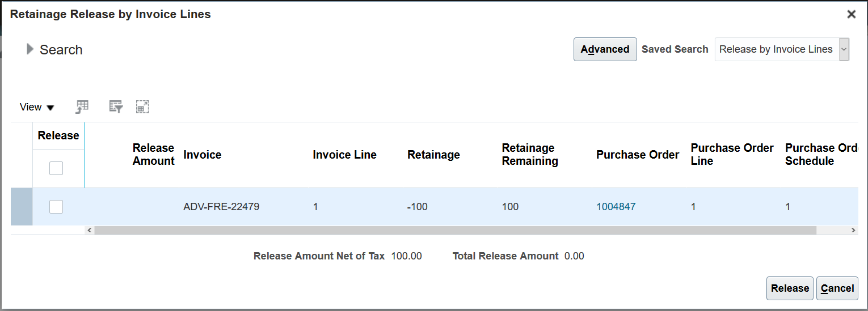Click the Purchase Order column header

(x=637, y=155)
